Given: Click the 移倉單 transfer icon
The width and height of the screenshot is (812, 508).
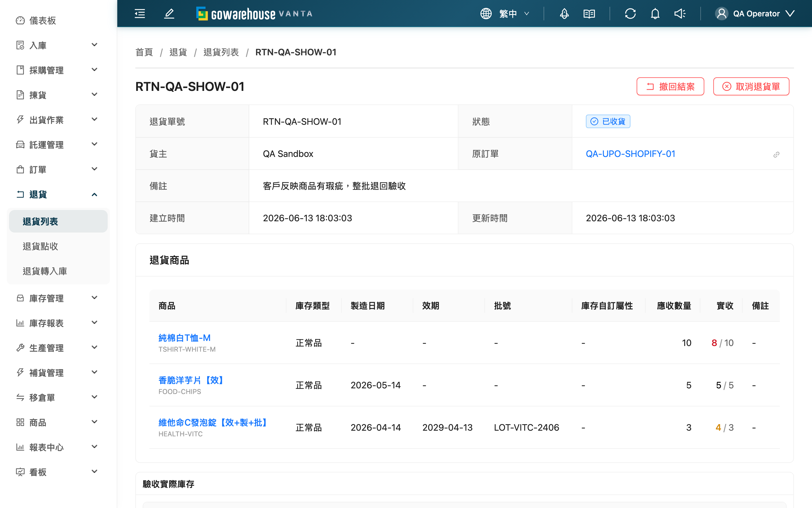Looking at the screenshot, I should coord(20,397).
